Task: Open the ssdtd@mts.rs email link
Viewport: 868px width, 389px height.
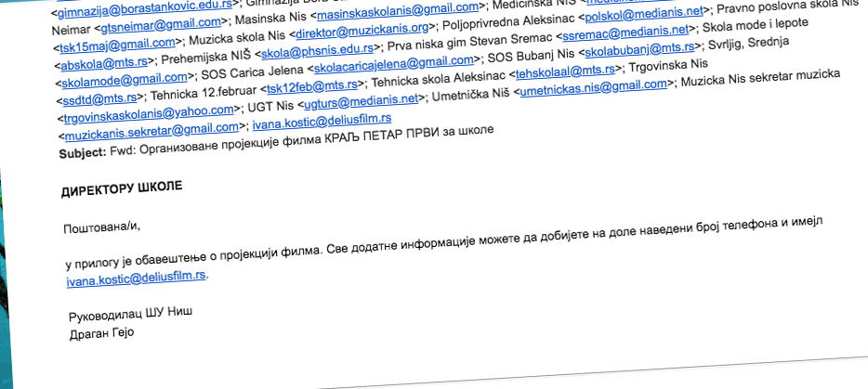Action: pyautogui.click(x=91, y=103)
